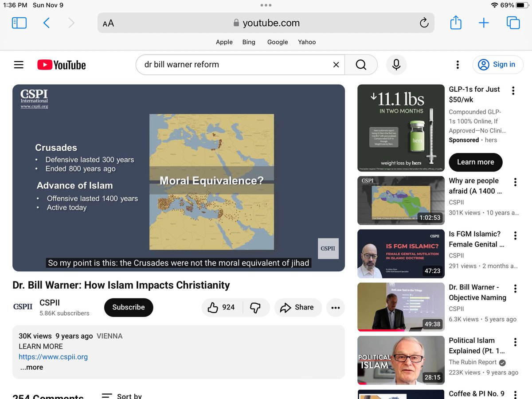Open the Coffee & PI No. 9 title
This screenshot has width=532, height=399.
tap(477, 394)
